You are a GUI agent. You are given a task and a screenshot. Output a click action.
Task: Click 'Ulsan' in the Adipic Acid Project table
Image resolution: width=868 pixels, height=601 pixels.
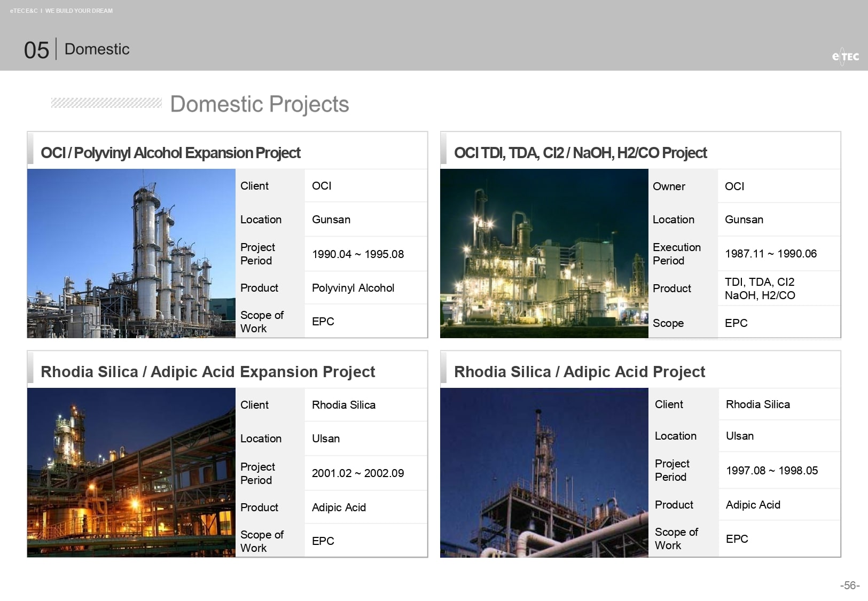tap(740, 436)
